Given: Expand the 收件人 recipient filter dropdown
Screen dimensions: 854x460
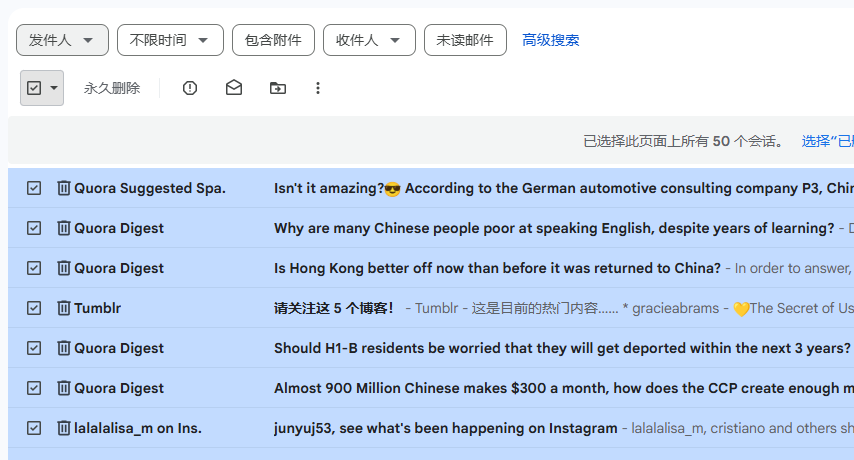Looking at the screenshot, I should (x=368, y=40).
